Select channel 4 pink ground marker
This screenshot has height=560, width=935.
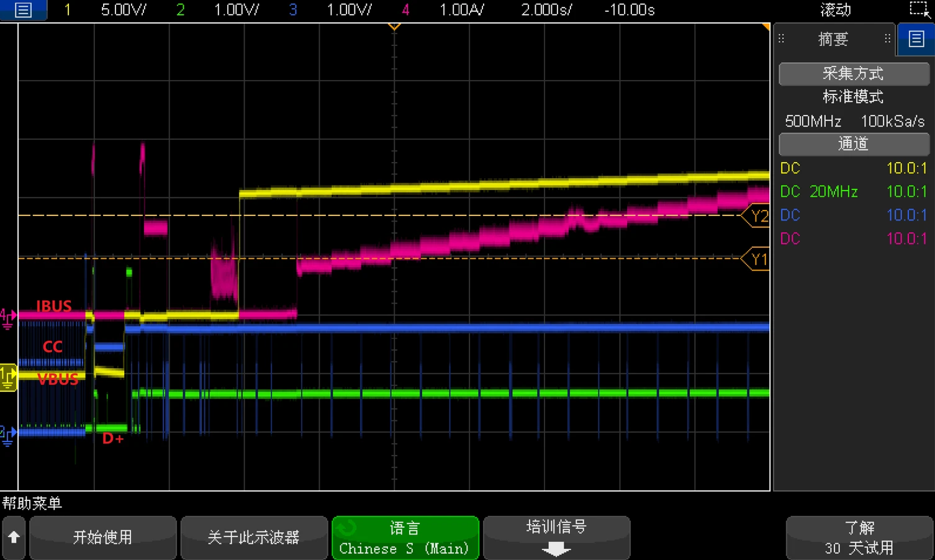pyautogui.click(x=7, y=317)
